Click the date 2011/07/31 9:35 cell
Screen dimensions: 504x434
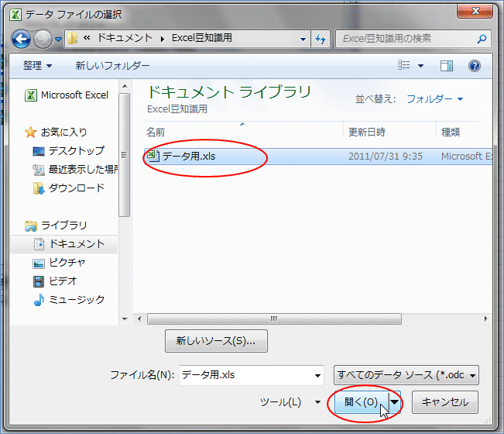(x=386, y=157)
